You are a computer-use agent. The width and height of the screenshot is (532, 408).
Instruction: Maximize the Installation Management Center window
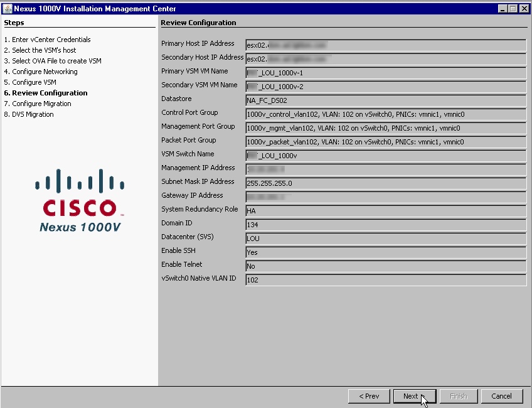pos(513,9)
